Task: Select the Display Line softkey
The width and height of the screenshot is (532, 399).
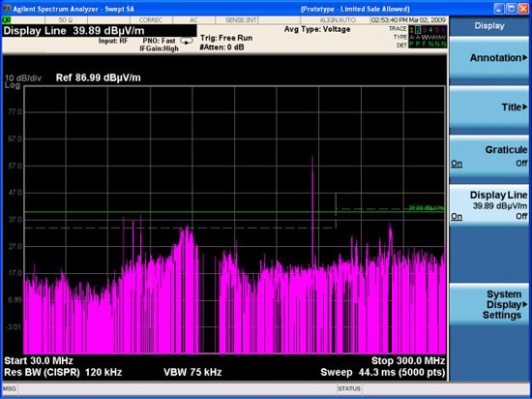Action: click(488, 205)
